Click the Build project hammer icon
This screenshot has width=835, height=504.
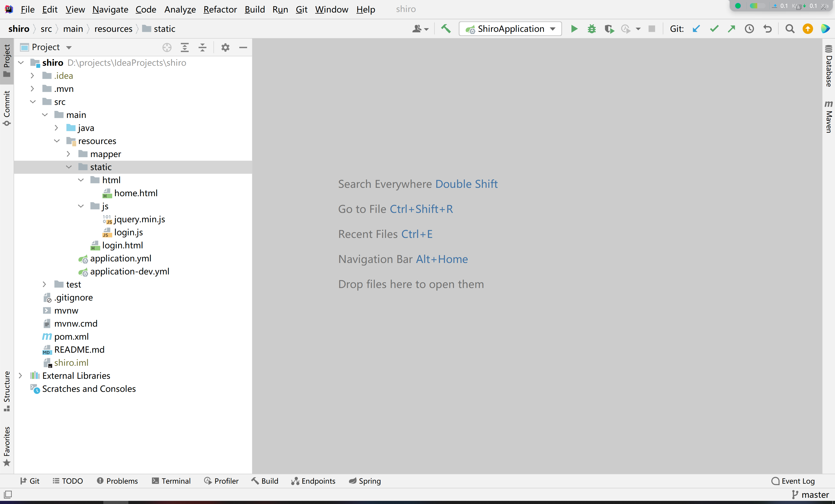[446, 29]
